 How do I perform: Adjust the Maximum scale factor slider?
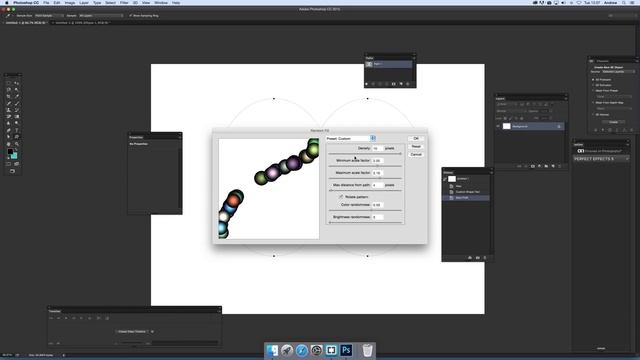coord(365,178)
